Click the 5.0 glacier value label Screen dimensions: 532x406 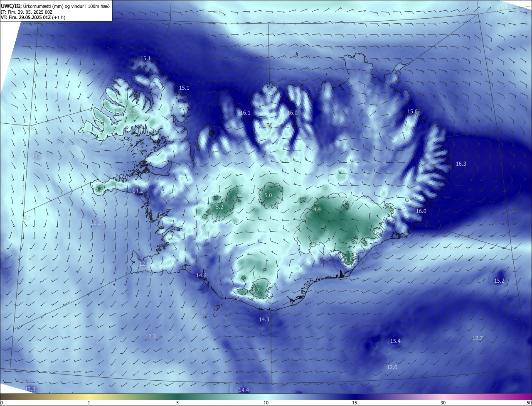(268, 195)
